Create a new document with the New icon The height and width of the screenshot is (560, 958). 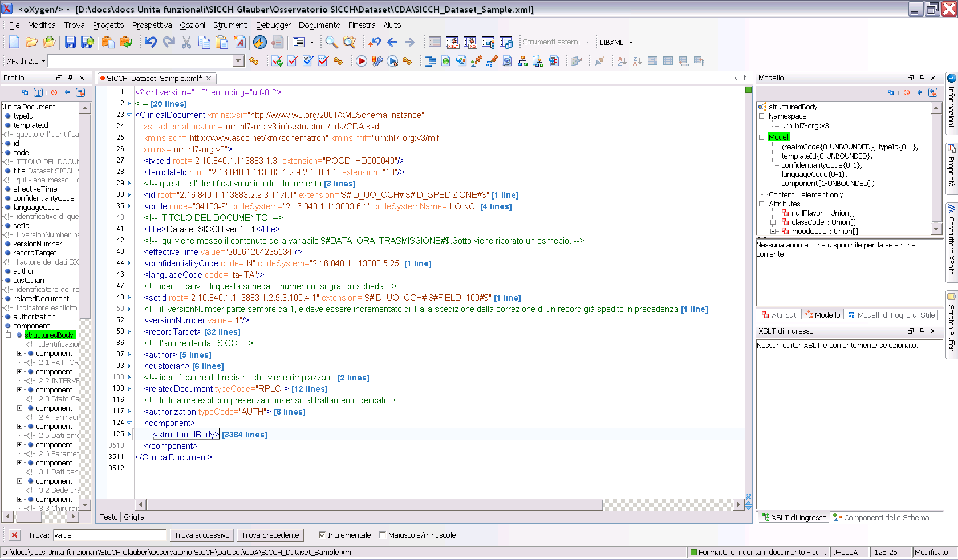click(14, 42)
